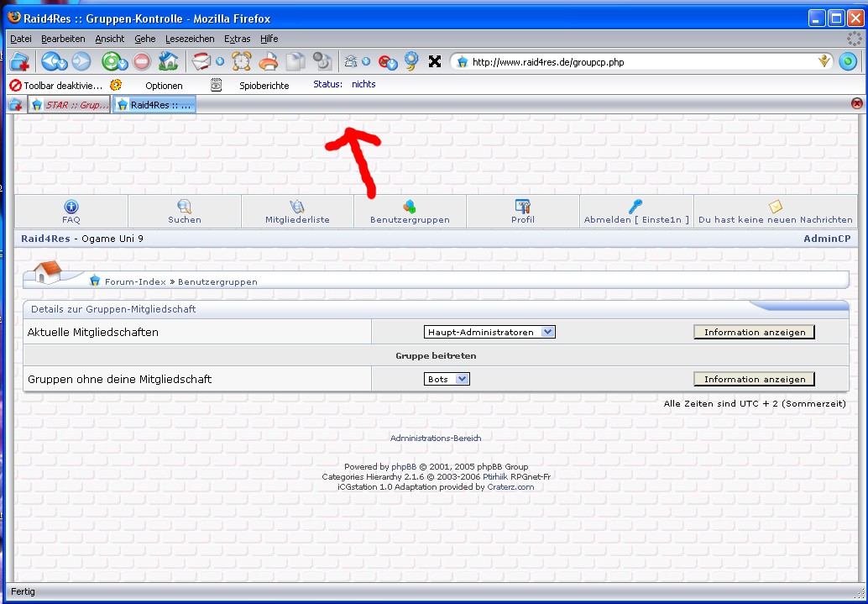
Task: Open the FAQ forum icon
Action: coord(71,207)
